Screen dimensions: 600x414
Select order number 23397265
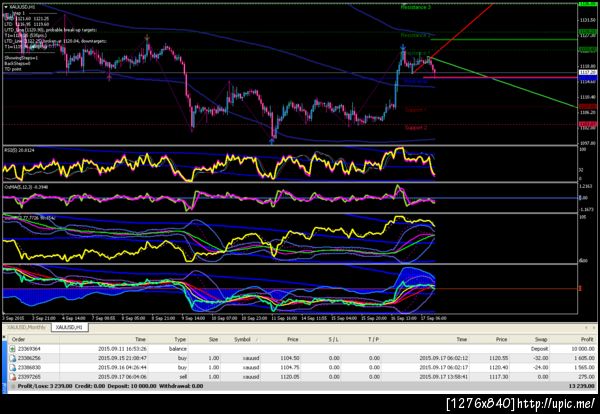29,377
